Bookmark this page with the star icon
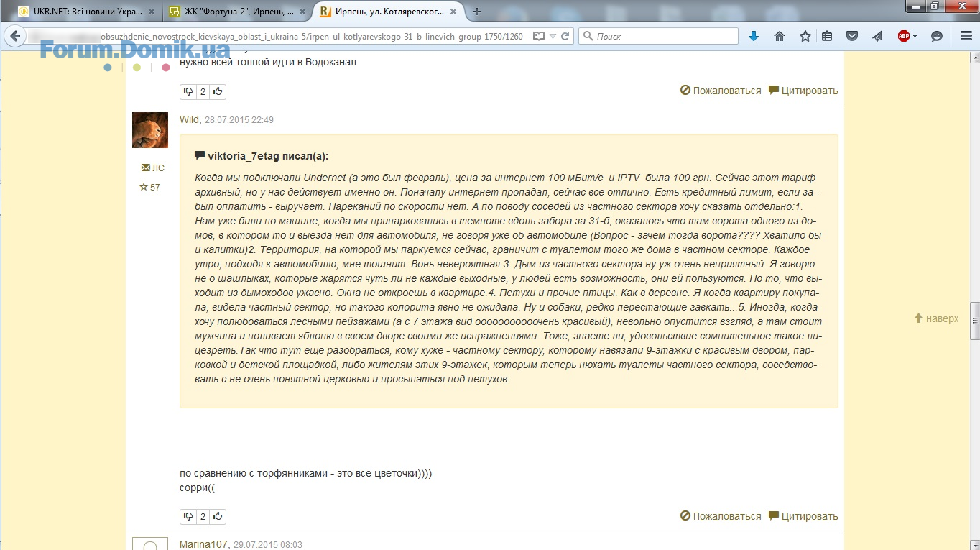980x550 pixels. (805, 36)
